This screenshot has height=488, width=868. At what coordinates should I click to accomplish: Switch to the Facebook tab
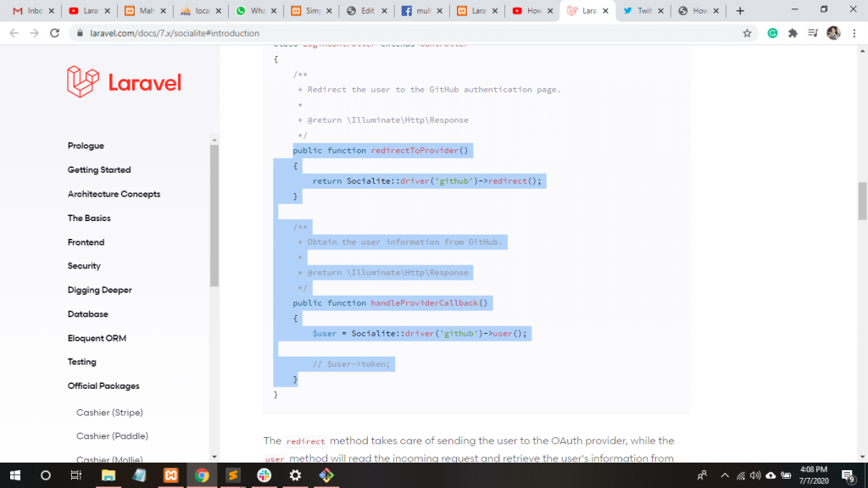tap(421, 11)
